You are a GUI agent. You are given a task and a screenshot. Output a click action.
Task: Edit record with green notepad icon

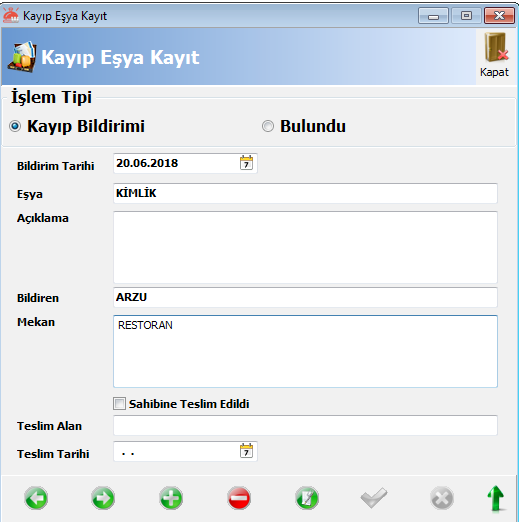[307, 498]
